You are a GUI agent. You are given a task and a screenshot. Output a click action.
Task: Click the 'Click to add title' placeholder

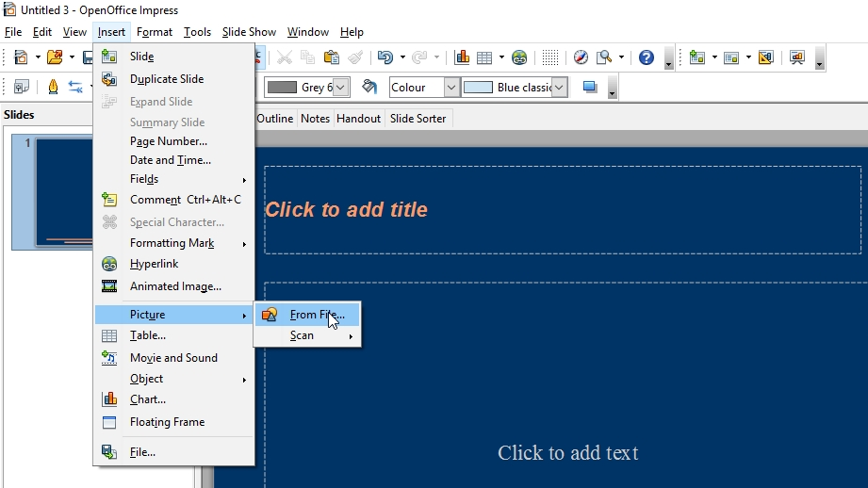[563, 210]
